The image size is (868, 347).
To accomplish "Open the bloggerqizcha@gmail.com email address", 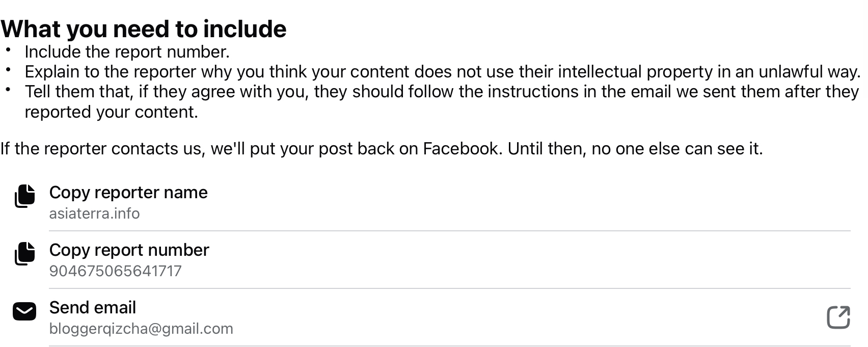I will [x=141, y=329].
